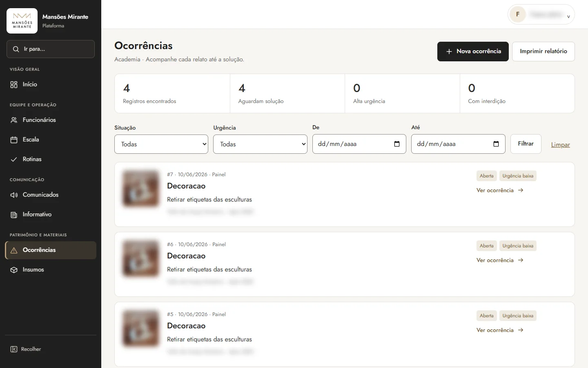Open Rotinas in the sidebar
The image size is (588, 368).
click(x=51, y=159)
